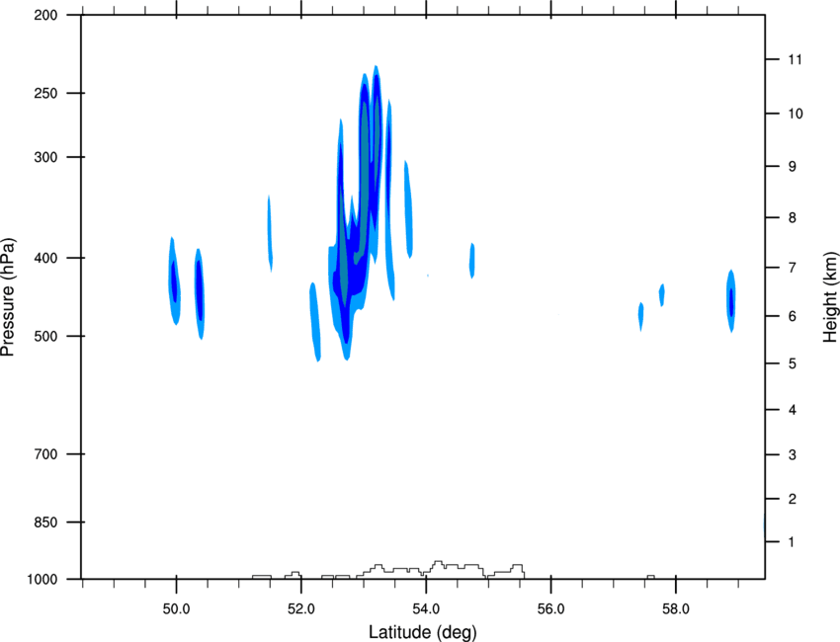The height and width of the screenshot is (642, 840).
Task: Click the height axis label '1'
Action: (792, 542)
